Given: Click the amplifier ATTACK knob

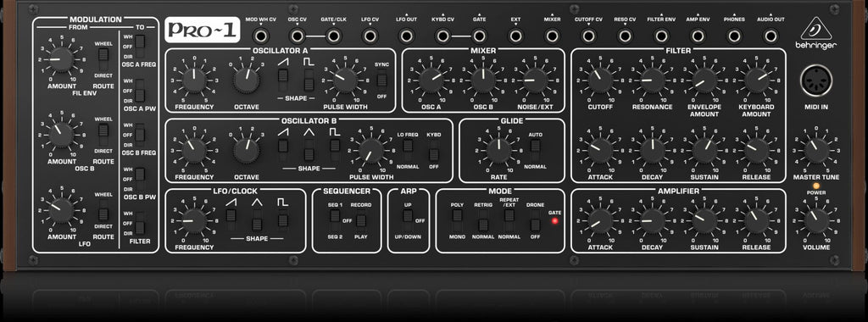Looking at the screenshot, I should coord(601,221).
